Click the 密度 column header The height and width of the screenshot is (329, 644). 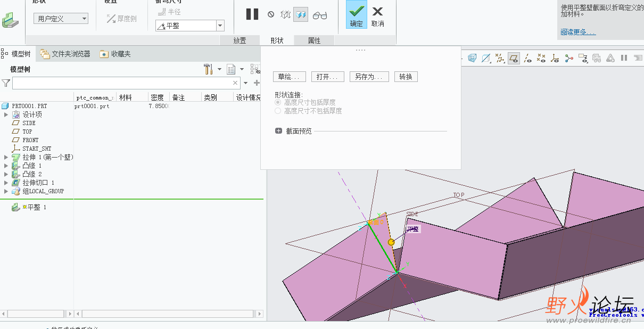pyautogui.click(x=159, y=97)
